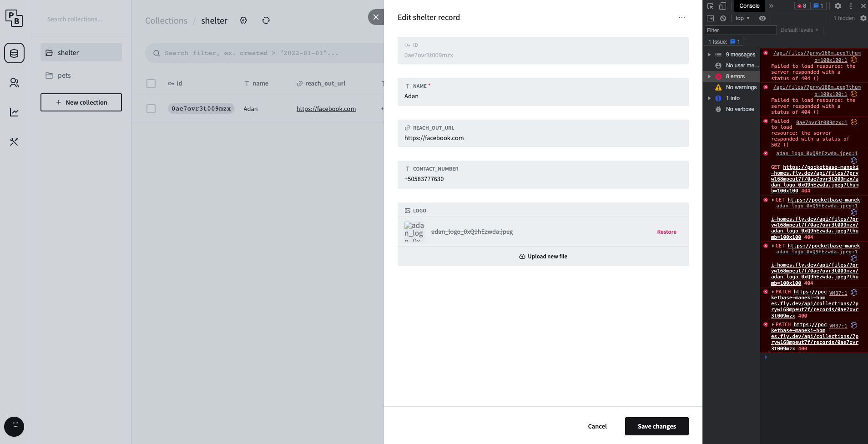The image size is (868, 444).
Task: Open the Settings tools sidebar icon
Action: pos(14,142)
